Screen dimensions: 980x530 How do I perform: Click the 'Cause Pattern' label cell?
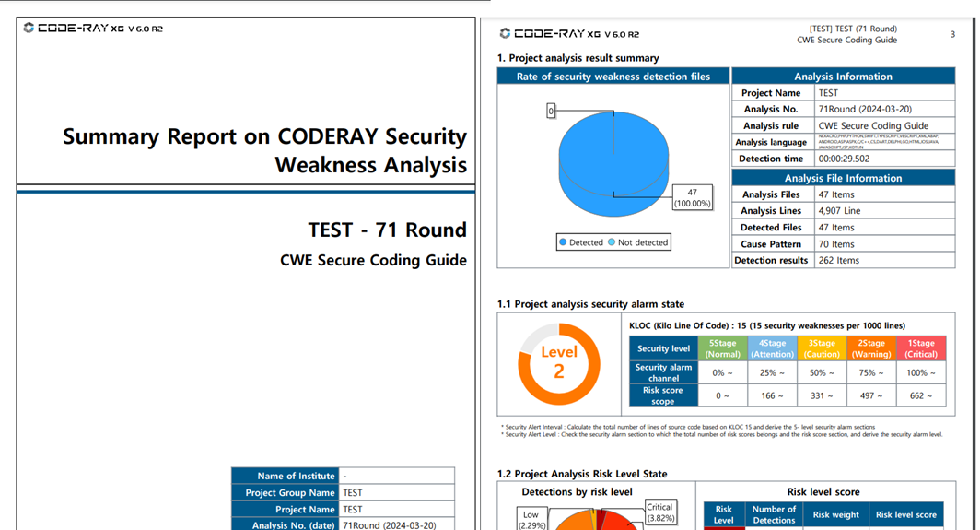[773, 244]
